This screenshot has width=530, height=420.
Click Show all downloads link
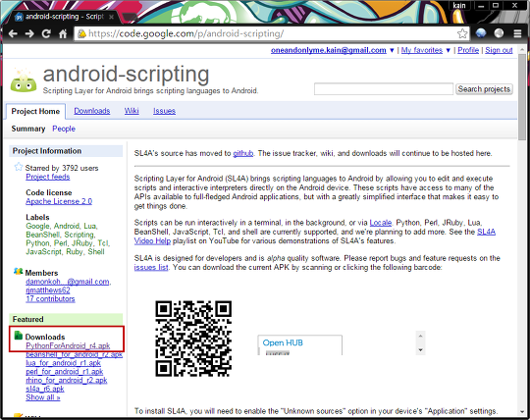pyautogui.click(x=43, y=397)
